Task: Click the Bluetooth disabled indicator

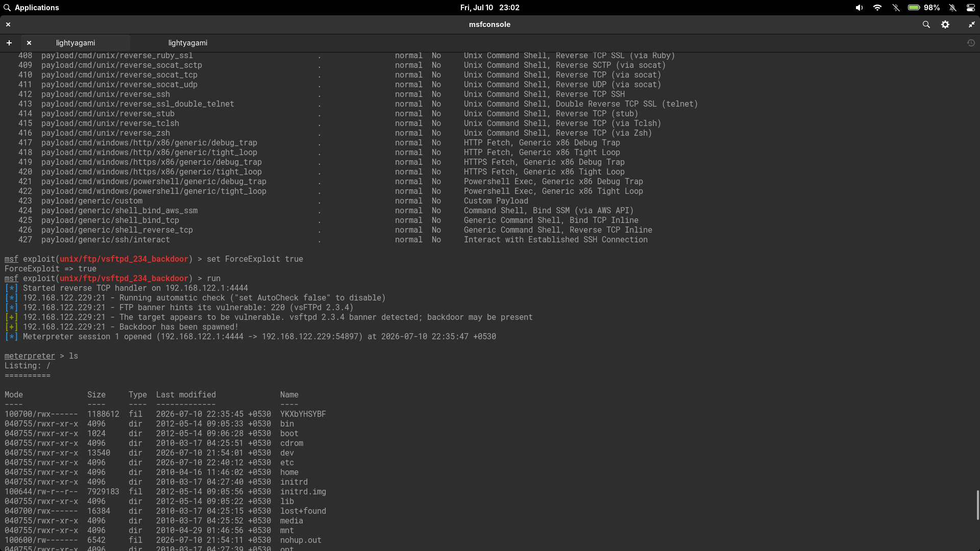Action: pos(896,8)
